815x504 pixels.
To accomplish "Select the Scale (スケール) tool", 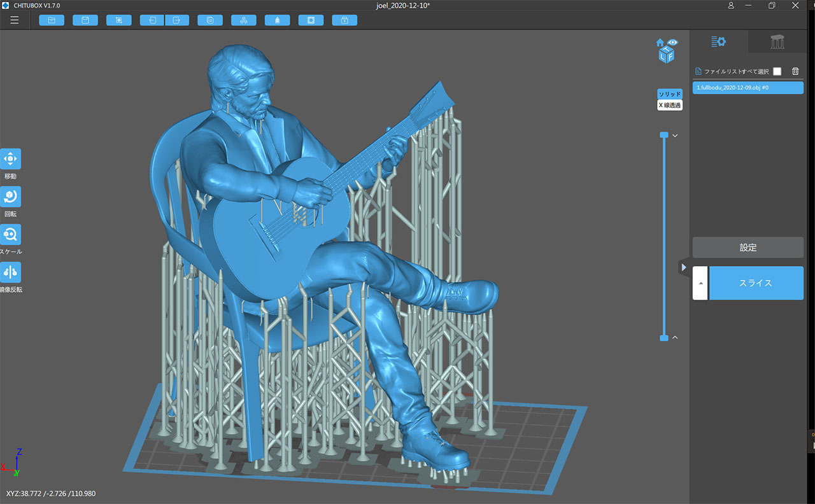I will pos(11,235).
